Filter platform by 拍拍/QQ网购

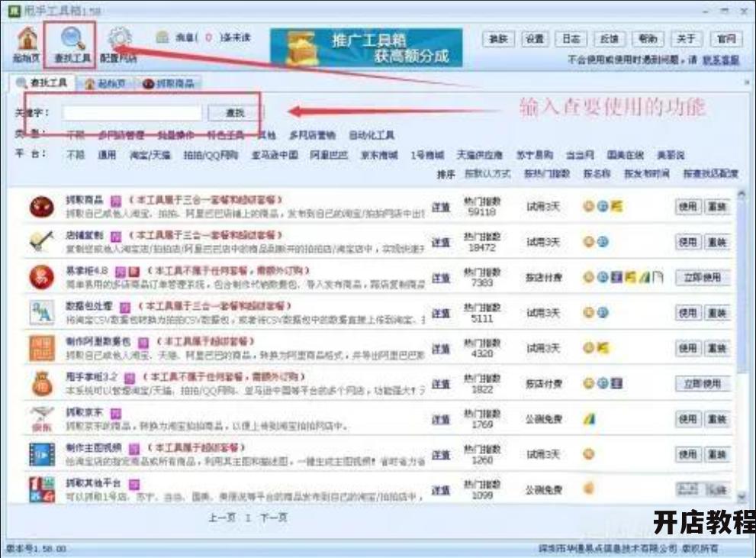pos(211,155)
